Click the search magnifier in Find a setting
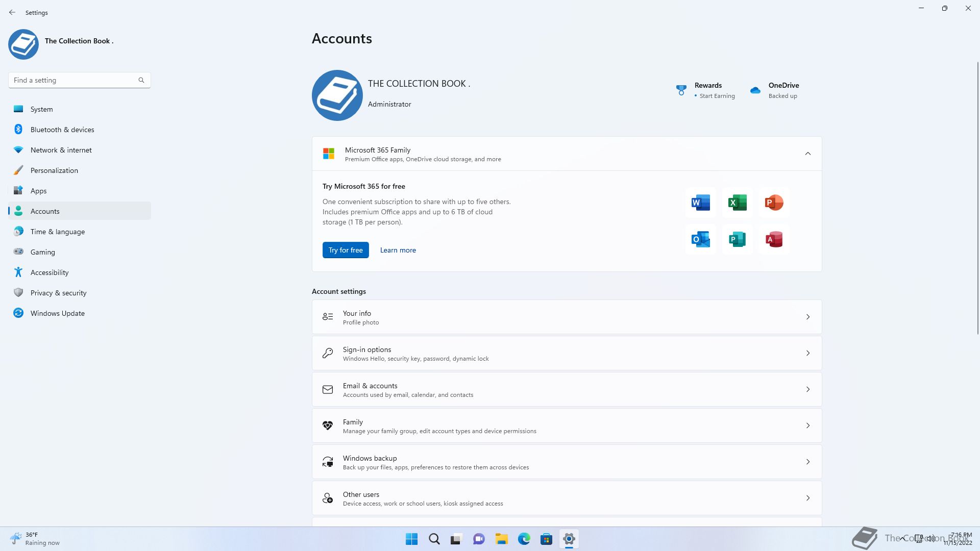This screenshot has height=551, width=980. point(141,80)
